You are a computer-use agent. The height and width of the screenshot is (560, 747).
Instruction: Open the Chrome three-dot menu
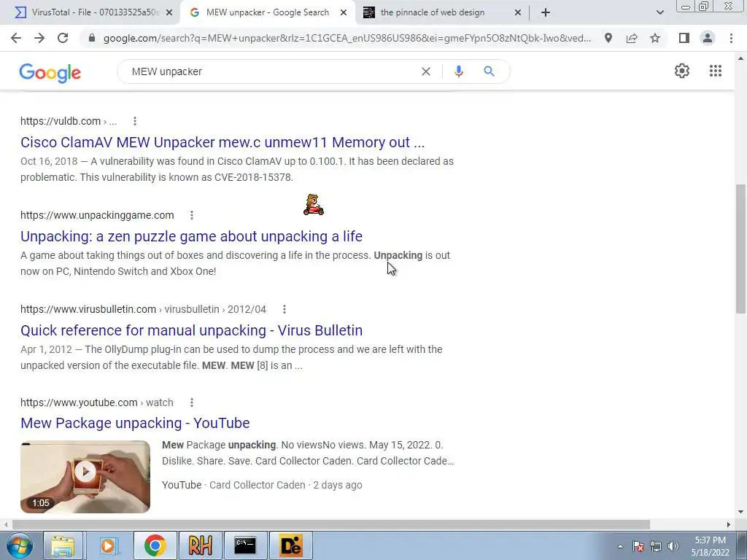pyautogui.click(x=731, y=38)
